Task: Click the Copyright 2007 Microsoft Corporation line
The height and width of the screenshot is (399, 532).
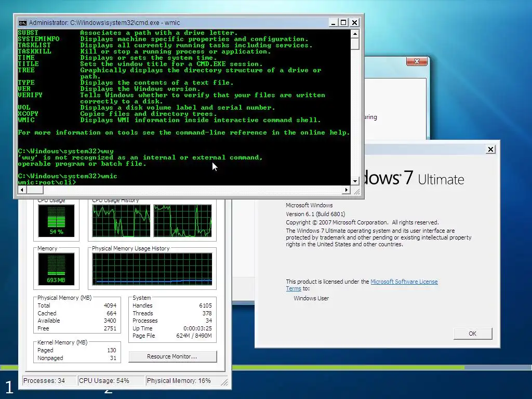Action: click(x=362, y=222)
